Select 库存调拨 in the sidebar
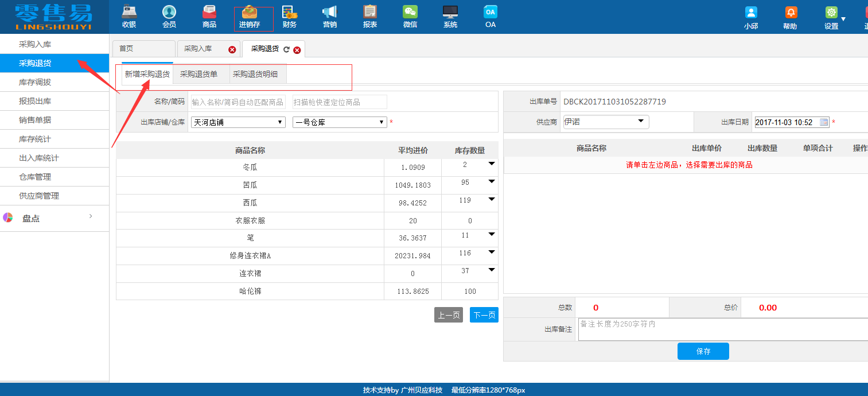The image size is (868, 396). click(x=35, y=82)
